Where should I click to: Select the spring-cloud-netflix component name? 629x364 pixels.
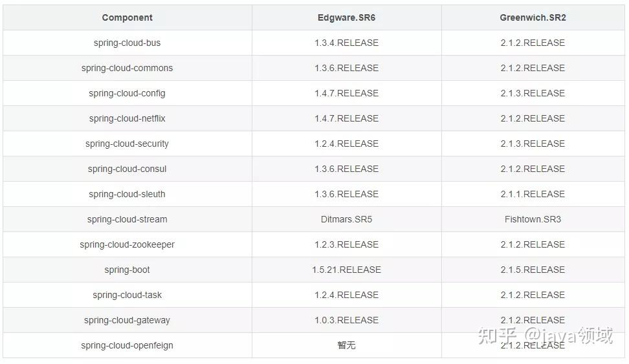click(x=127, y=118)
